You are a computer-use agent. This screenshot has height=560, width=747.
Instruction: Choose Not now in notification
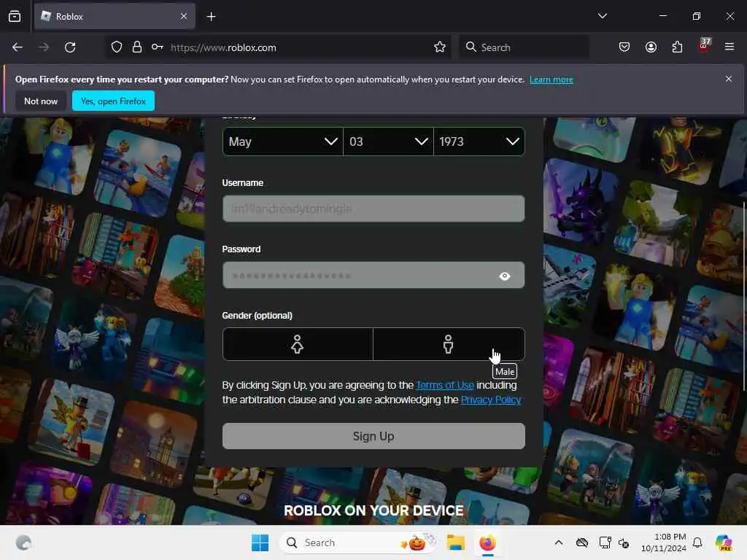41,101
